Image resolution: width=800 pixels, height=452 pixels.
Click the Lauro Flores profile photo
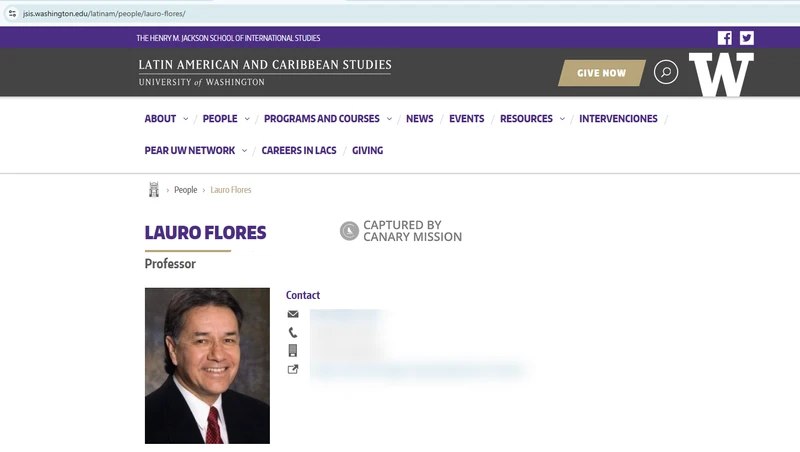point(207,365)
